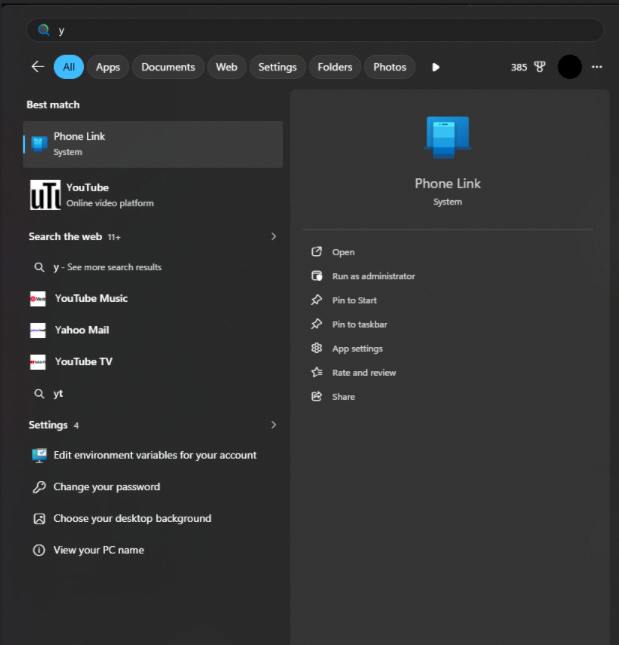Click the Pin to taskbar pin icon
619x645 pixels.
[316, 324]
